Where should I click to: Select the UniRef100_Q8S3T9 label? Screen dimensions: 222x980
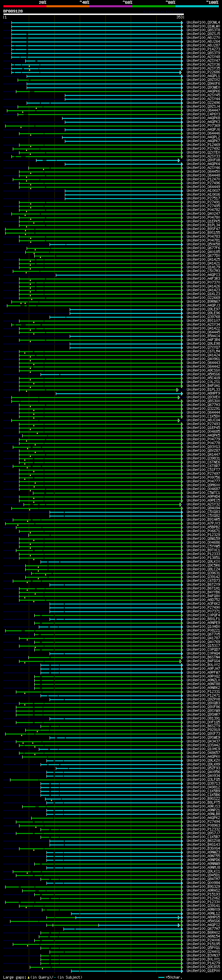coord(203,53)
